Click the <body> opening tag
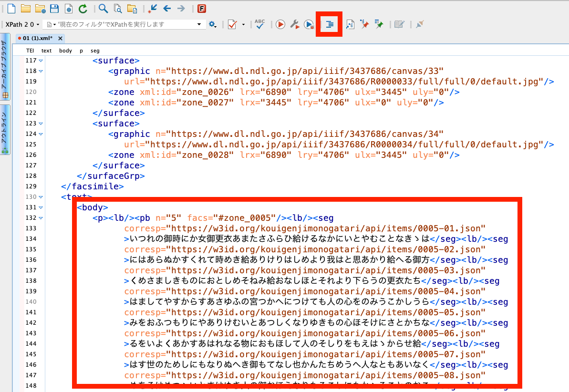 coord(93,207)
